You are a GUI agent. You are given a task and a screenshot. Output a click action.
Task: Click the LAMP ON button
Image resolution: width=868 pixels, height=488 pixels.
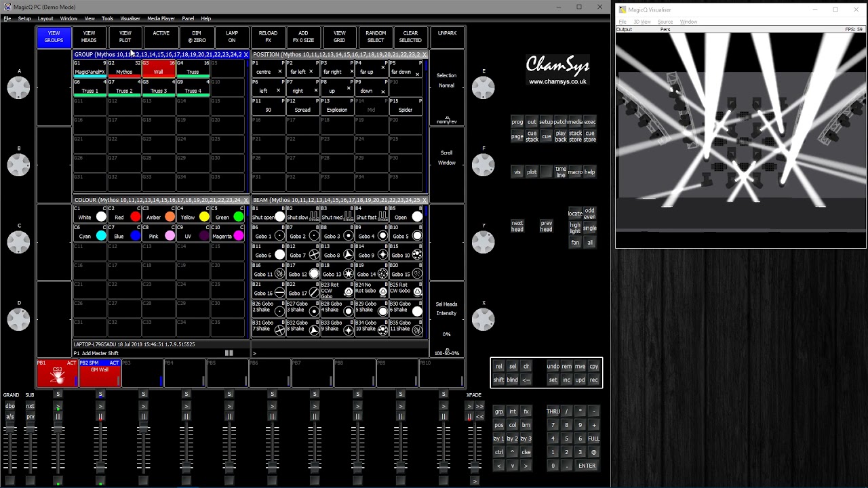pos(232,37)
